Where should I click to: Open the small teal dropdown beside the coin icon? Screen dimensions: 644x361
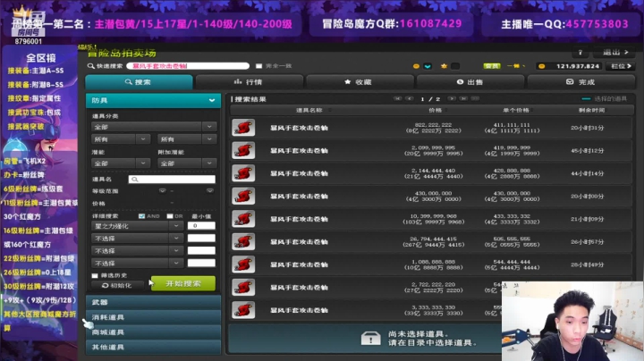tap(428, 66)
